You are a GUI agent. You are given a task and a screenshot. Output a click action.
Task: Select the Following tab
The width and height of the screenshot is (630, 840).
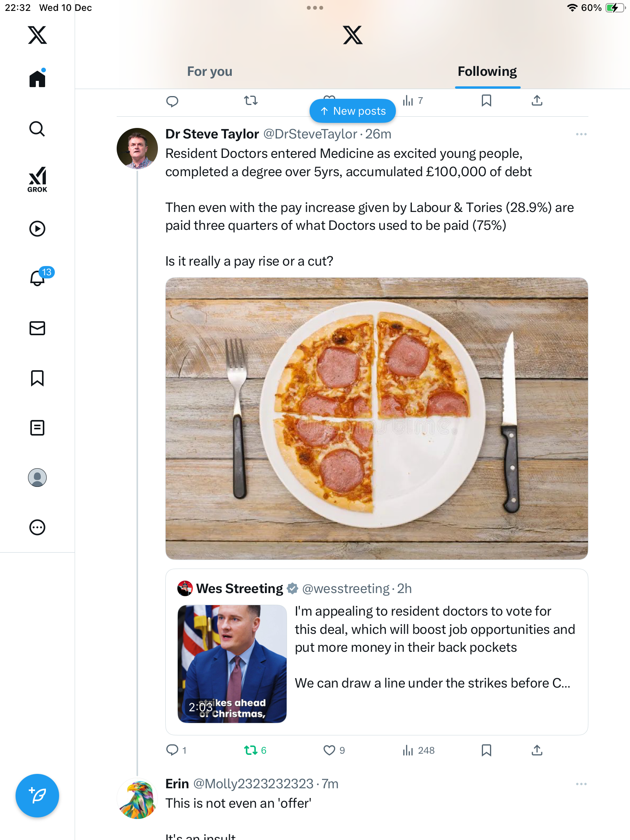tap(487, 72)
